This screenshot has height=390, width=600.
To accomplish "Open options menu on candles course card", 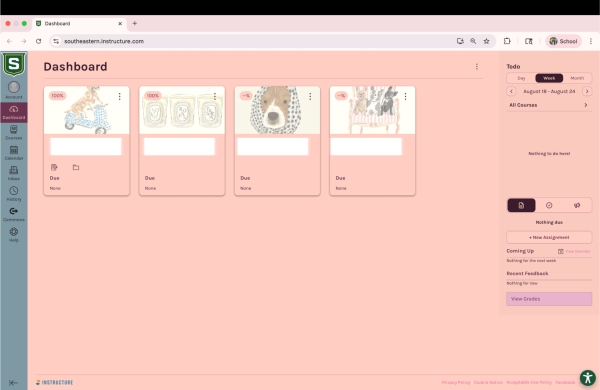I will [215, 96].
